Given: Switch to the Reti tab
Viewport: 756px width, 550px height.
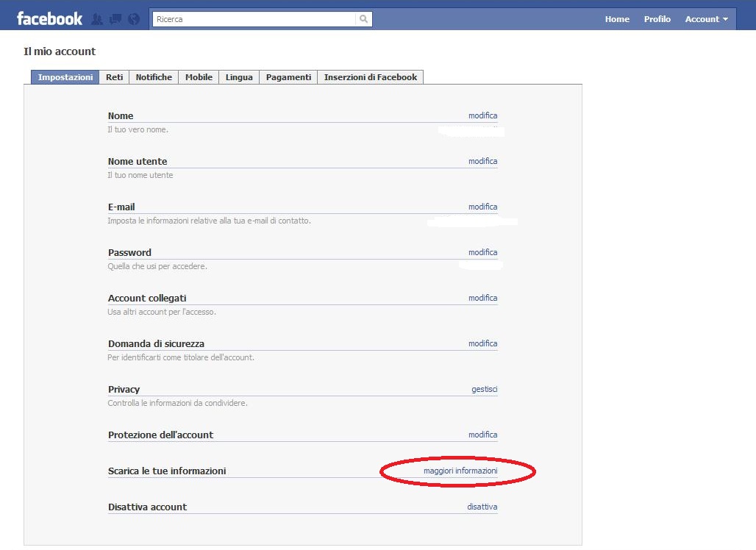Looking at the screenshot, I should (x=115, y=77).
